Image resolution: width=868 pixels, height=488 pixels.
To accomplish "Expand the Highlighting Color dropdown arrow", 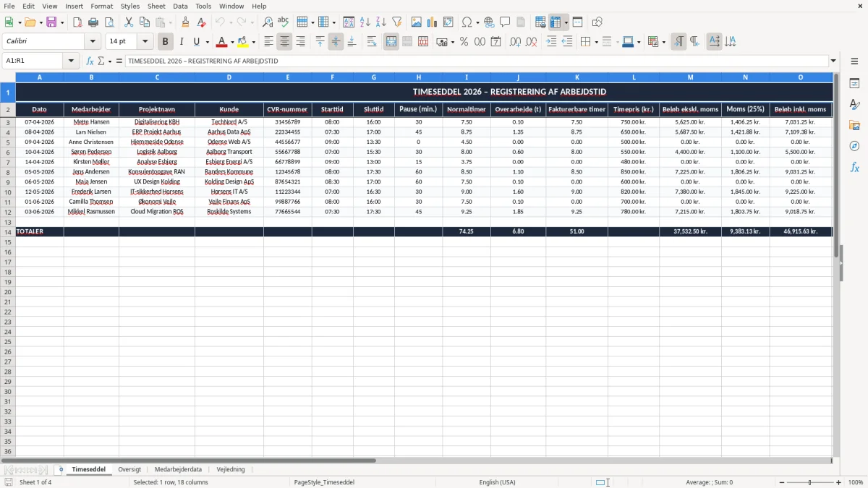I will (x=253, y=42).
